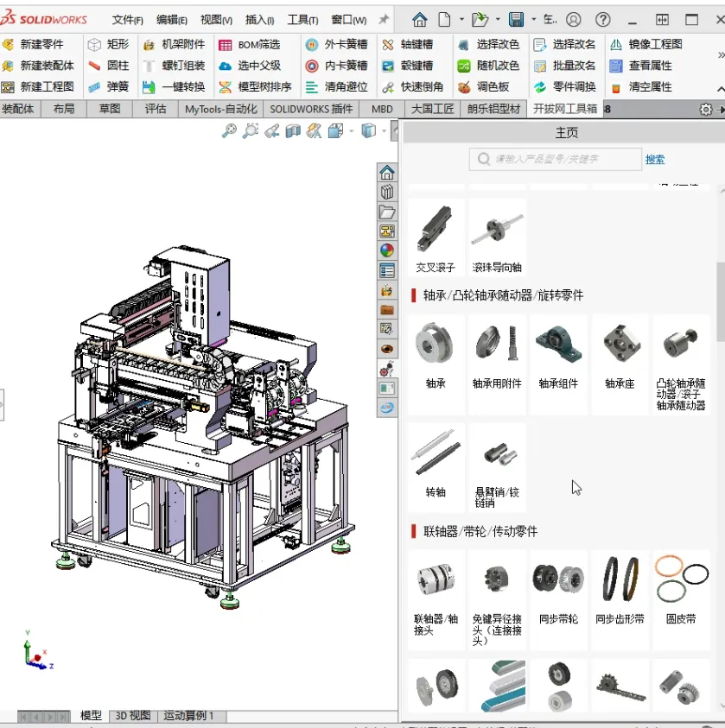
Task: Apply 随机改色 command
Action: (488, 66)
